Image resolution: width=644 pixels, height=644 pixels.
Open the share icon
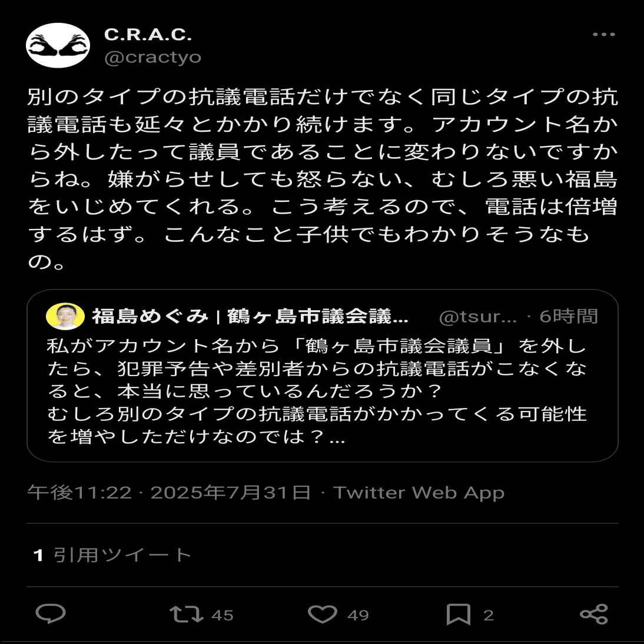pos(594,615)
